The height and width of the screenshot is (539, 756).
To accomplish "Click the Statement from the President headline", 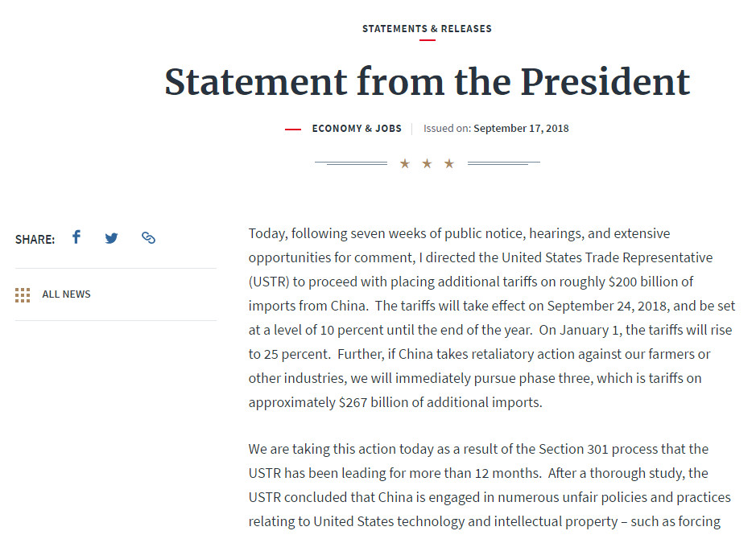I will coord(427,82).
